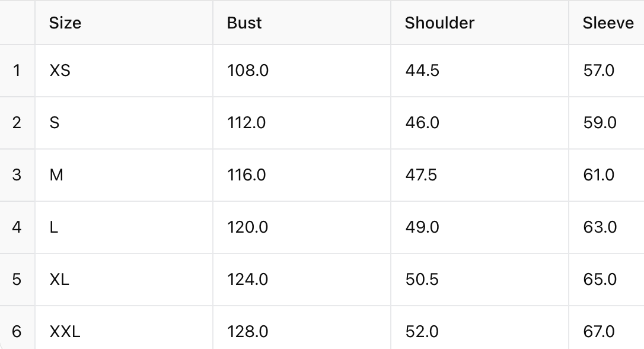The width and height of the screenshot is (644, 349).
Task: Click the Sleeve column header
Action: [608, 23]
